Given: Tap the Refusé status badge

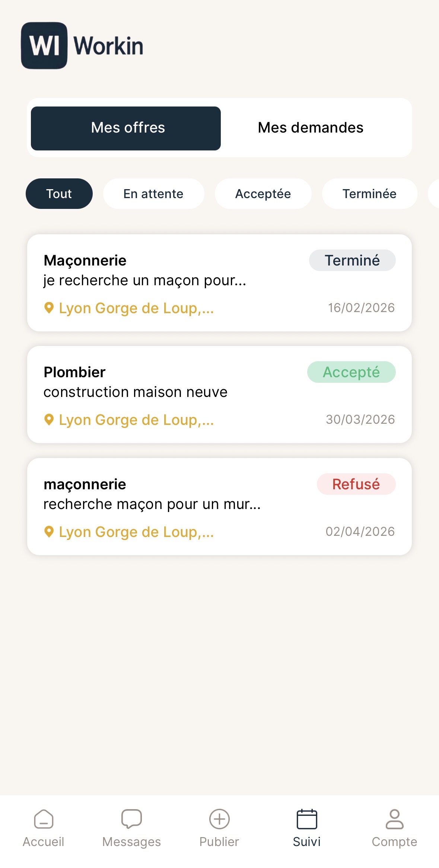Looking at the screenshot, I should click(x=356, y=484).
